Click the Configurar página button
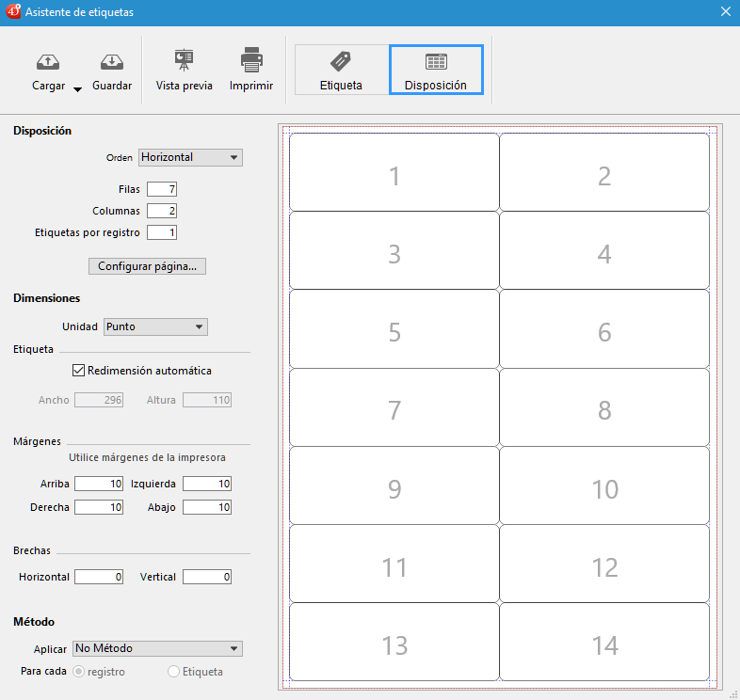Image resolution: width=740 pixels, height=700 pixels. 147,266
